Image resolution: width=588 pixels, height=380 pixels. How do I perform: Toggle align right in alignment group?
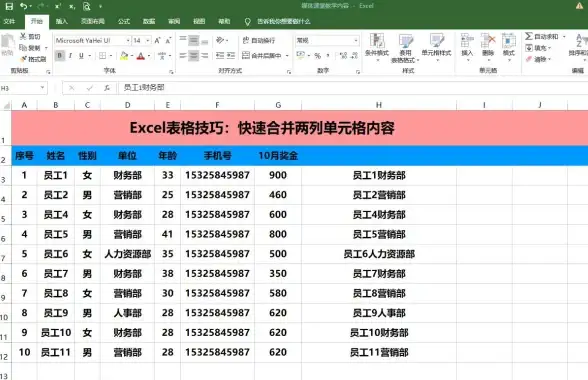204,56
